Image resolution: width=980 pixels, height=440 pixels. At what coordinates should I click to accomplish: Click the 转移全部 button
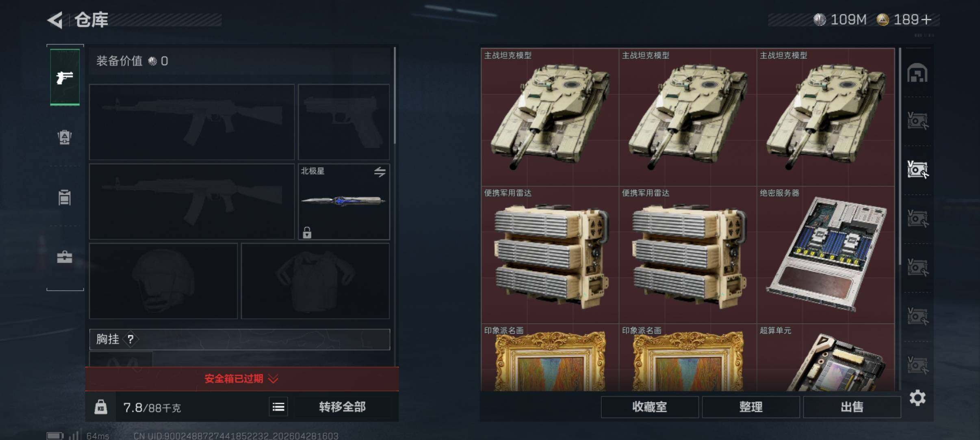coord(342,407)
